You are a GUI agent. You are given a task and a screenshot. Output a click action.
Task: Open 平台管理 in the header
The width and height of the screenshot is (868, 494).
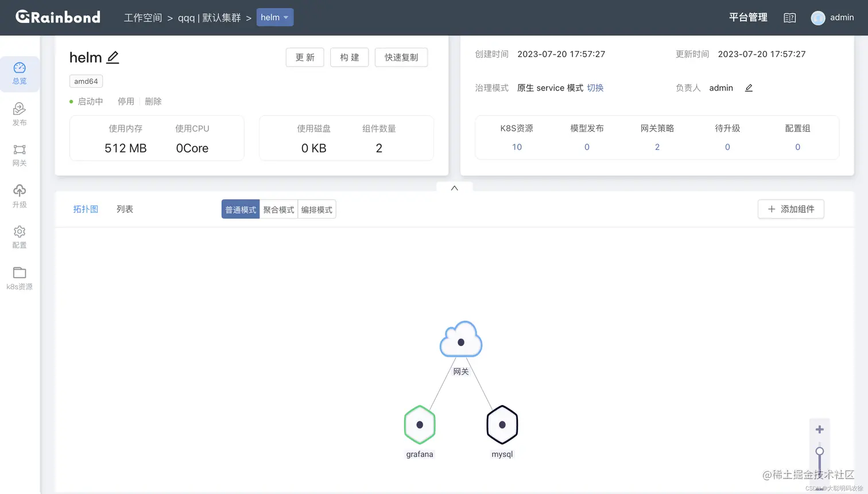pos(748,17)
